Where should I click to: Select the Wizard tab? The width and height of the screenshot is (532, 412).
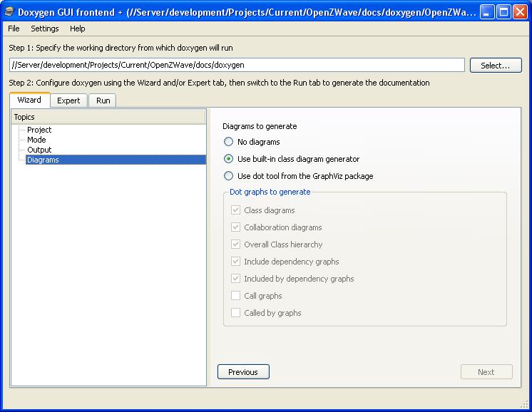pyautogui.click(x=29, y=100)
